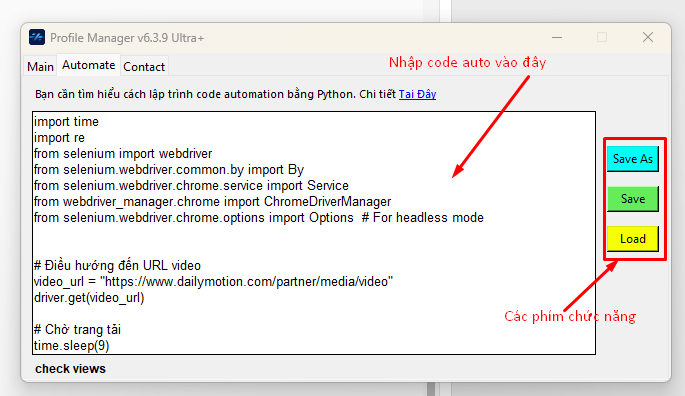Click the 'Profile Manager v6.3.9 Ultra+' title bar
The height and width of the screenshot is (396, 685).
(127, 38)
